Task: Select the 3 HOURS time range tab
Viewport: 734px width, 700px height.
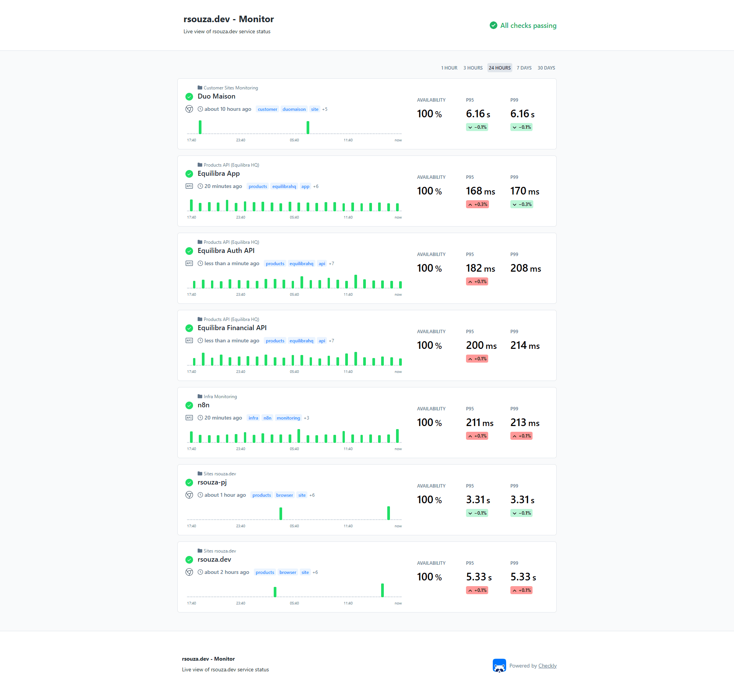Action: [473, 68]
